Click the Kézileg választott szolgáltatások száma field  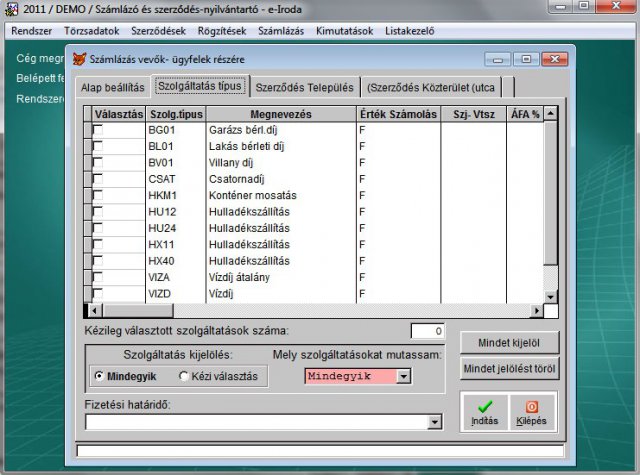427,331
